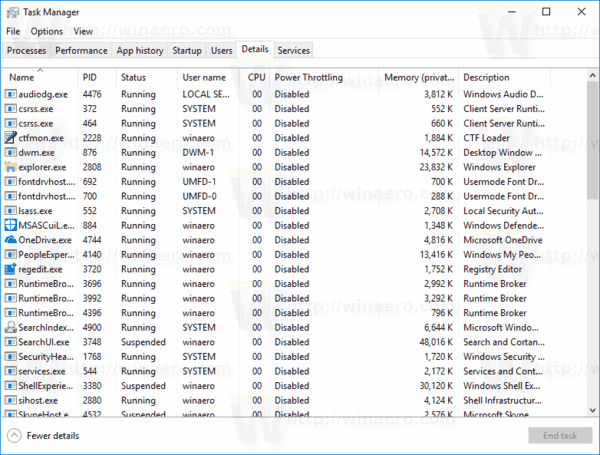600x455 pixels.
Task: Click the vertical scrollbar thumb
Action: coord(592,140)
